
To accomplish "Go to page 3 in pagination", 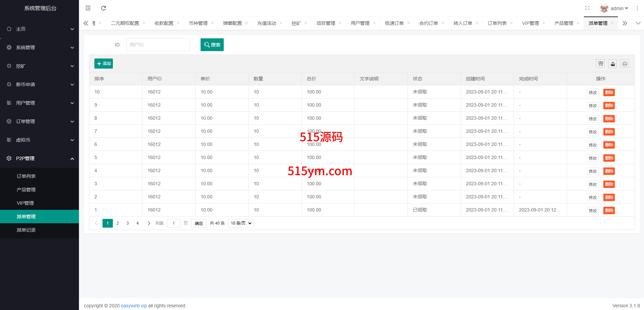I will click(x=128, y=223).
